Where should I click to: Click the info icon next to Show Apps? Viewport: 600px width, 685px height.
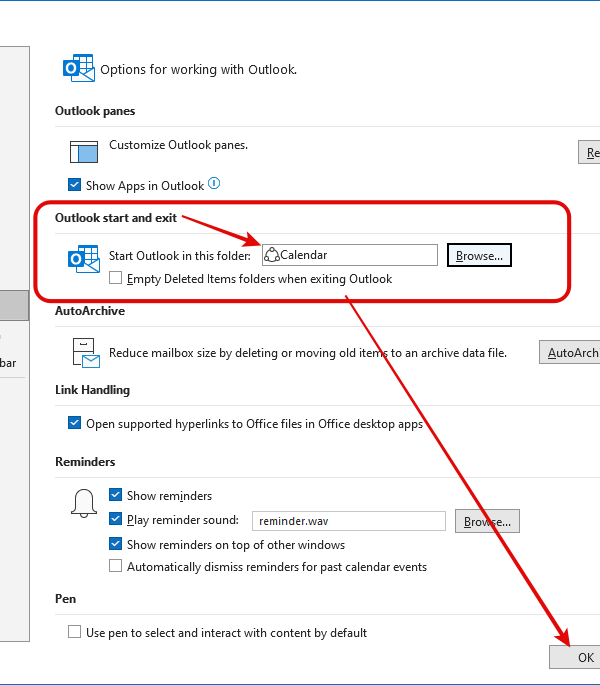pos(214,183)
